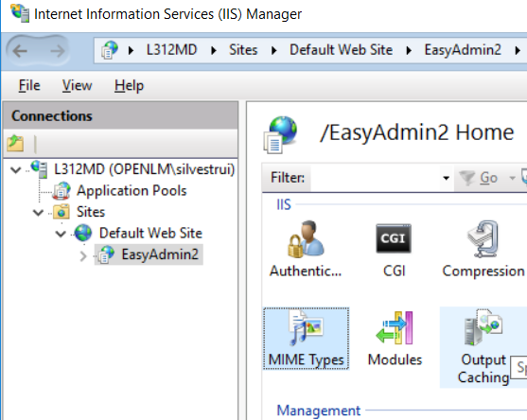Click the Sites folder icon in tree
Screen dimensions: 527x420
[x=61, y=212]
